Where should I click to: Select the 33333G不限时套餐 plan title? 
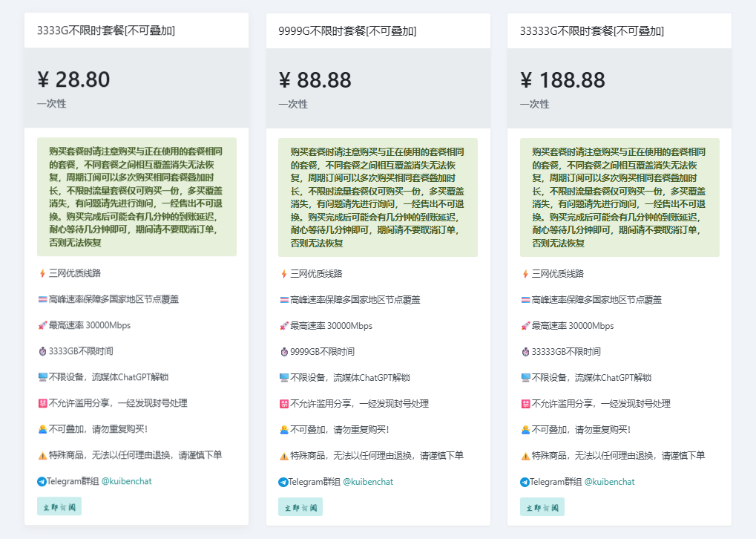[592, 30]
